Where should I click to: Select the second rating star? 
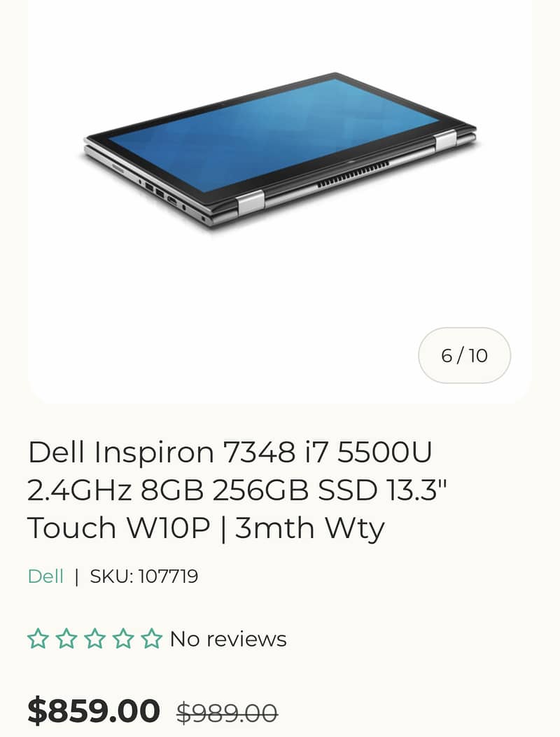[66, 638]
